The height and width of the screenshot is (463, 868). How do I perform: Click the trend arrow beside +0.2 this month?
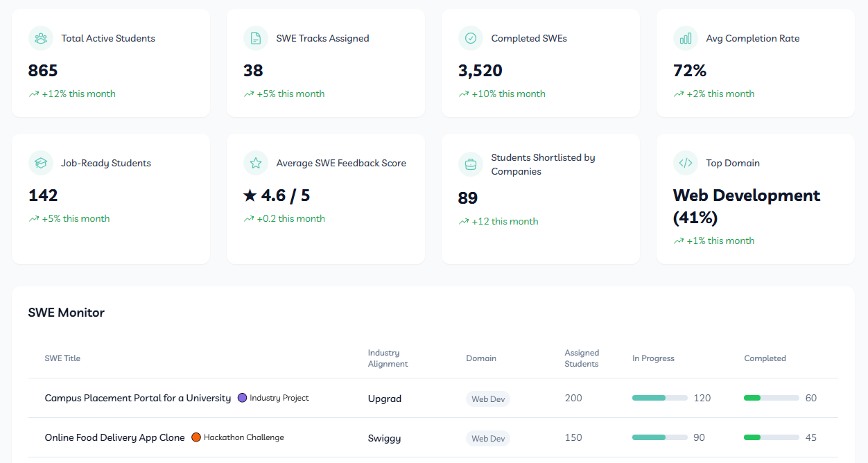pyautogui.click(x=248, y=218)
